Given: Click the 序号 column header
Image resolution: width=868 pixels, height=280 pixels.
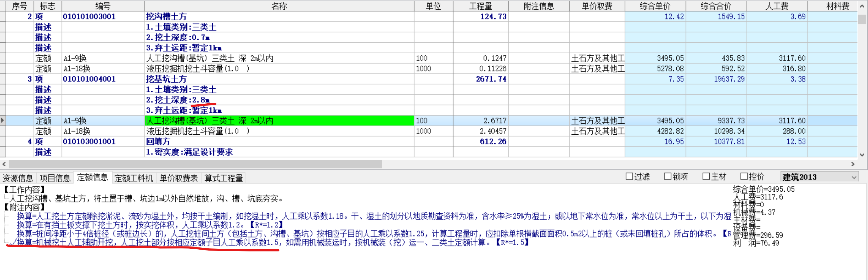Looking at the screenshot, I should click(x=19, y=6).
